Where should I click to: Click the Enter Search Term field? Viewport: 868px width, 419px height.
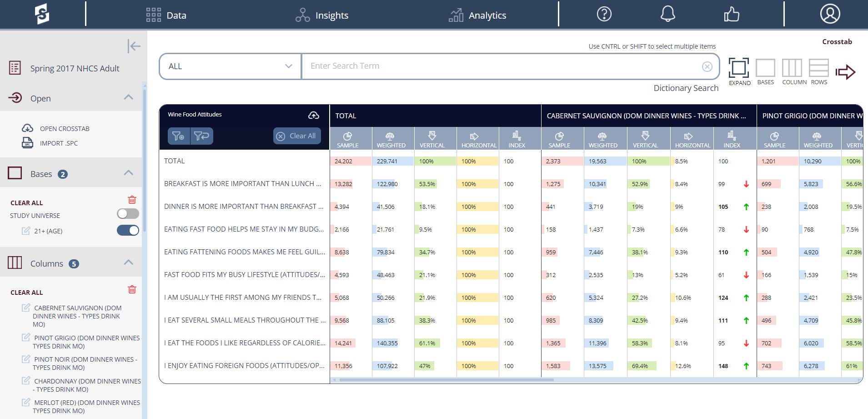click(x=500, y=66)
